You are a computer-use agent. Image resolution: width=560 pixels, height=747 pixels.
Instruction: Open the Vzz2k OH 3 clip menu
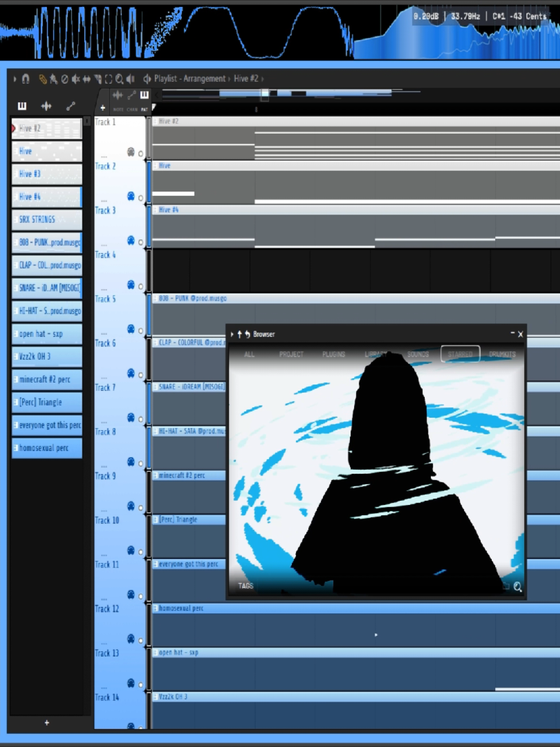(x=155, y=697)
